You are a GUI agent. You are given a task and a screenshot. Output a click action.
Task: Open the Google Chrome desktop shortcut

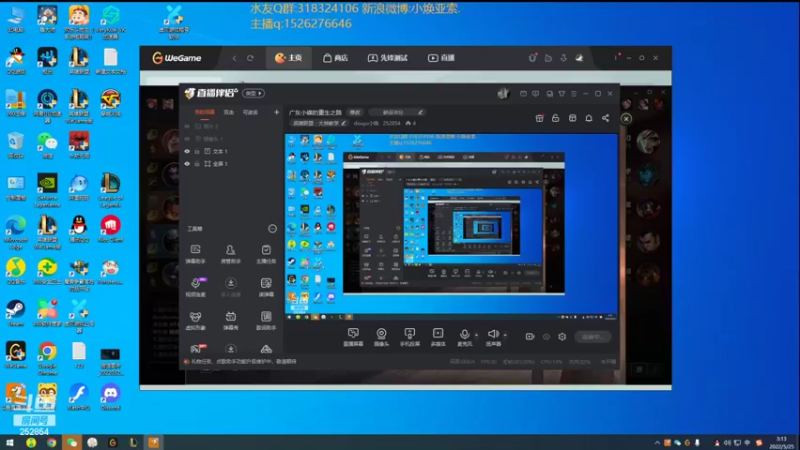(x=47, y=358)
